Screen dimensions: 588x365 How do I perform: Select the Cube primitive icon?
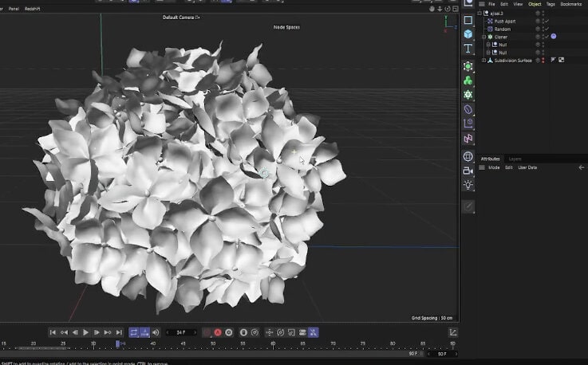[x=468, y=34]
